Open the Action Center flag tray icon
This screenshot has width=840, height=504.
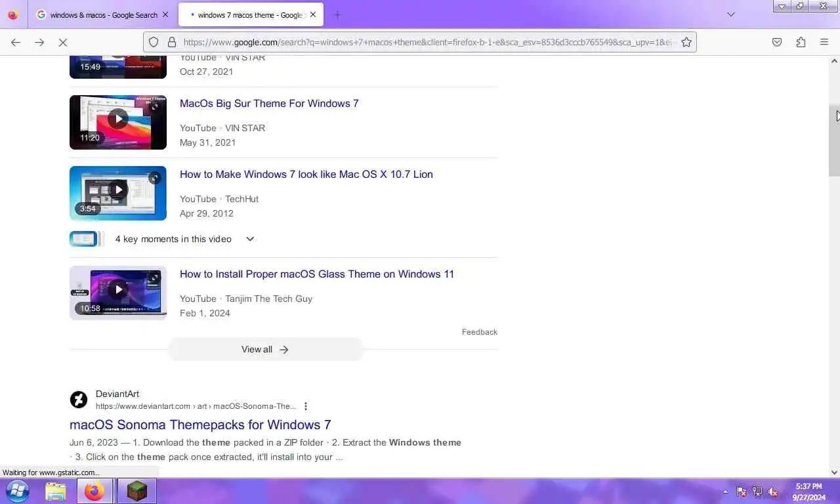[742, 492]
